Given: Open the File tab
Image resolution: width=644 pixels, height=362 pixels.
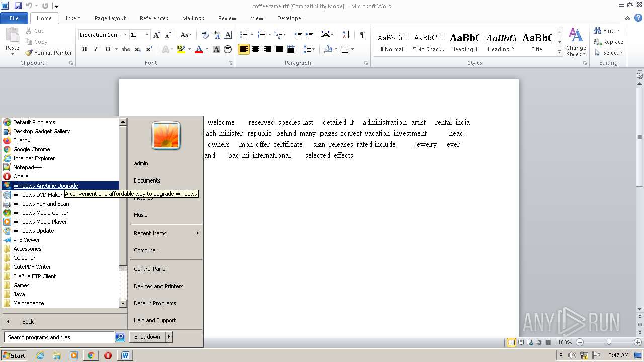Looking at the screenshot, I should click(14, 18).
